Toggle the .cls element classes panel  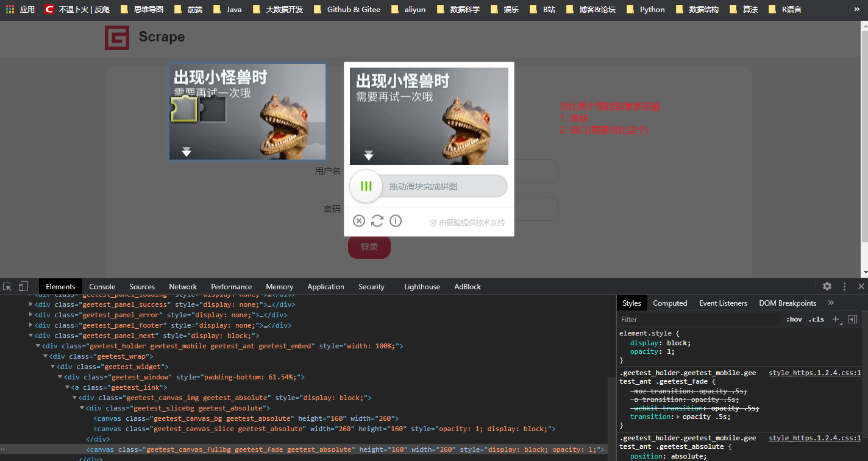(x=817, y=319)
